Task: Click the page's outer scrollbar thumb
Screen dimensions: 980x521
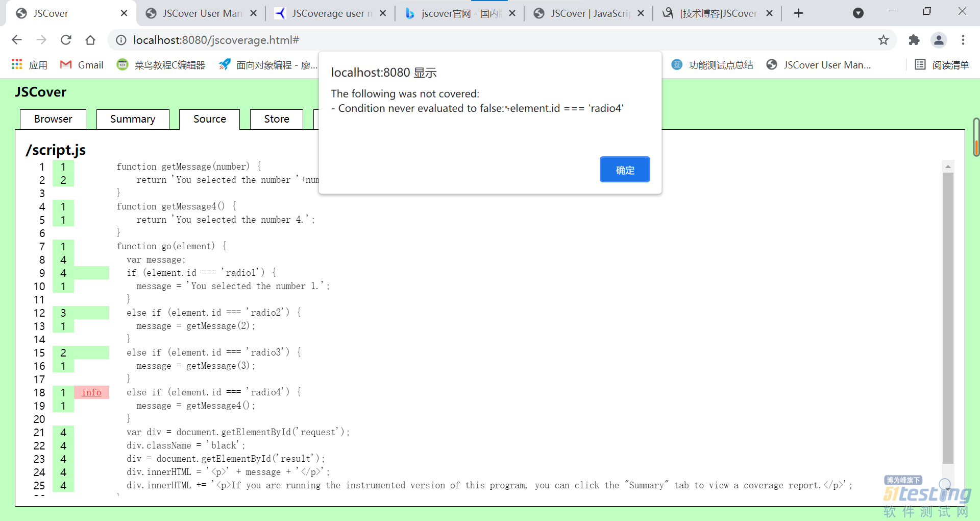Action: [x=975, y=137]
